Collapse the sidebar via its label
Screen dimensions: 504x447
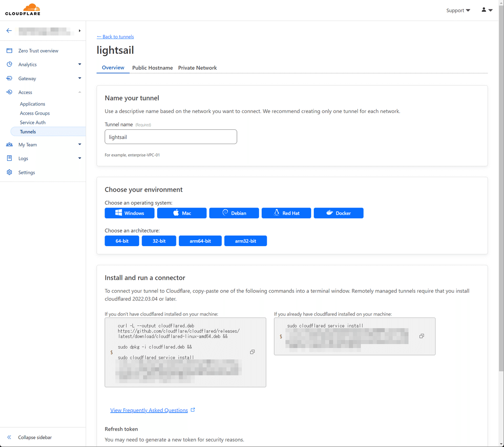35,437
